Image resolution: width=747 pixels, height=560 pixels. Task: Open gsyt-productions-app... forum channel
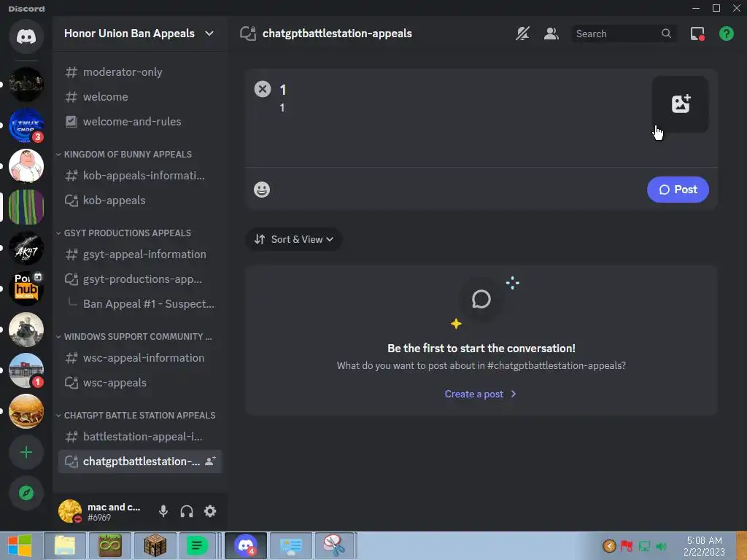[x=140, y=279]
